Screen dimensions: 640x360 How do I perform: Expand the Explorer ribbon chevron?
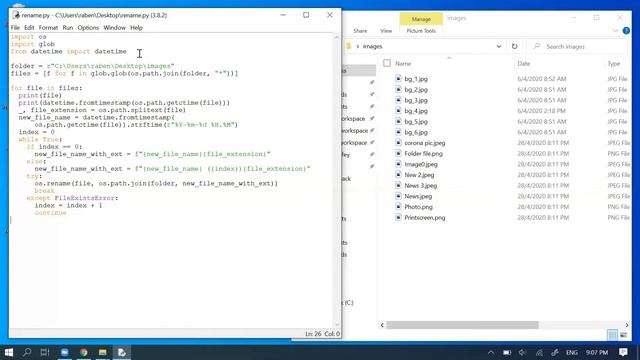(615, 31)
